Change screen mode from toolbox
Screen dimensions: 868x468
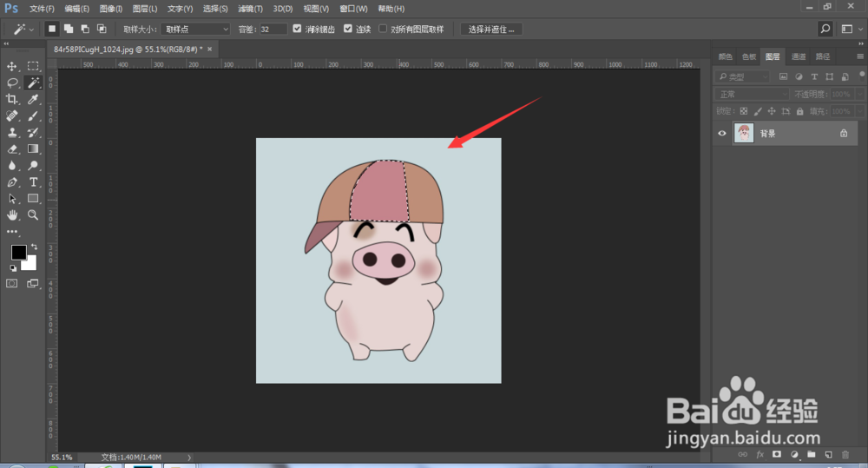coord(33,284)
